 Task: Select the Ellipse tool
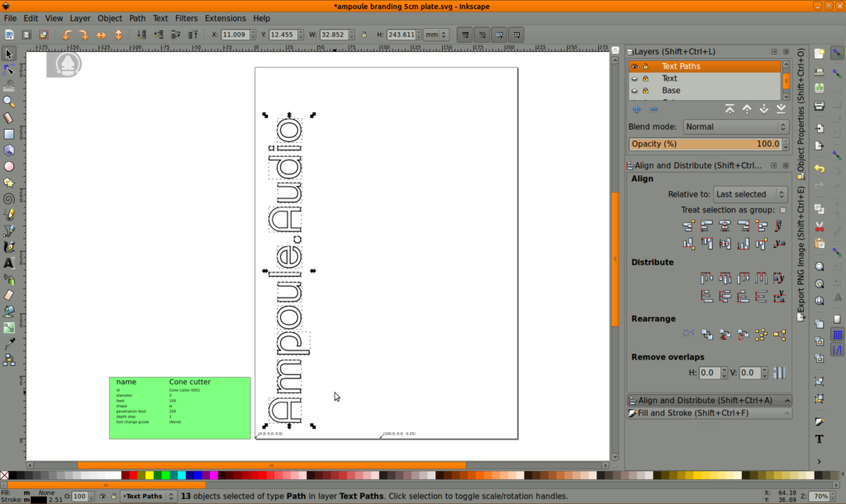coord(8,166)
